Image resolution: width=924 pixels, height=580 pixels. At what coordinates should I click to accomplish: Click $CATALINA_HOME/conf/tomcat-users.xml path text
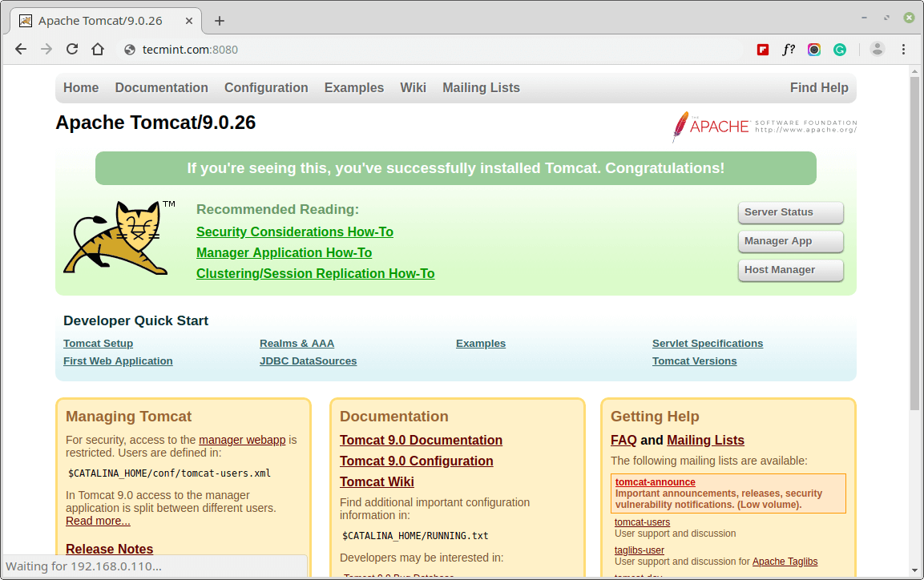click(170, 473)
